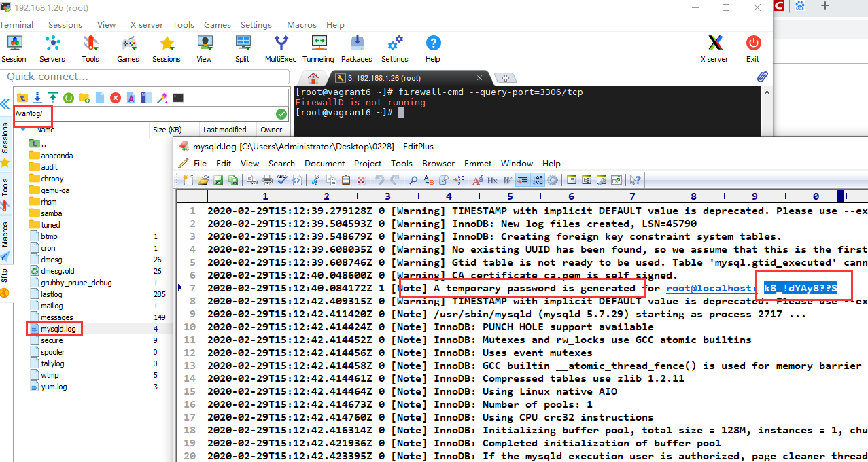Click the download arrow in SFTP toolbar
This screenshot has height=462, width=868.
tap(38, 98)
